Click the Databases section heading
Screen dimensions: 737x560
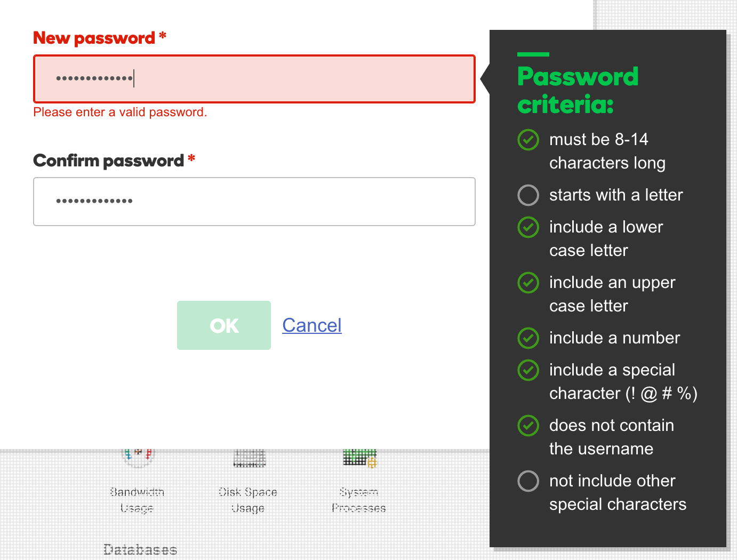click(140, 549)
